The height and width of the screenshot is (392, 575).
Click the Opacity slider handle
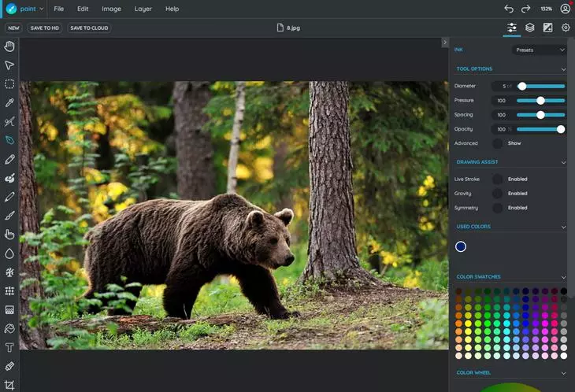pos(560,129)
